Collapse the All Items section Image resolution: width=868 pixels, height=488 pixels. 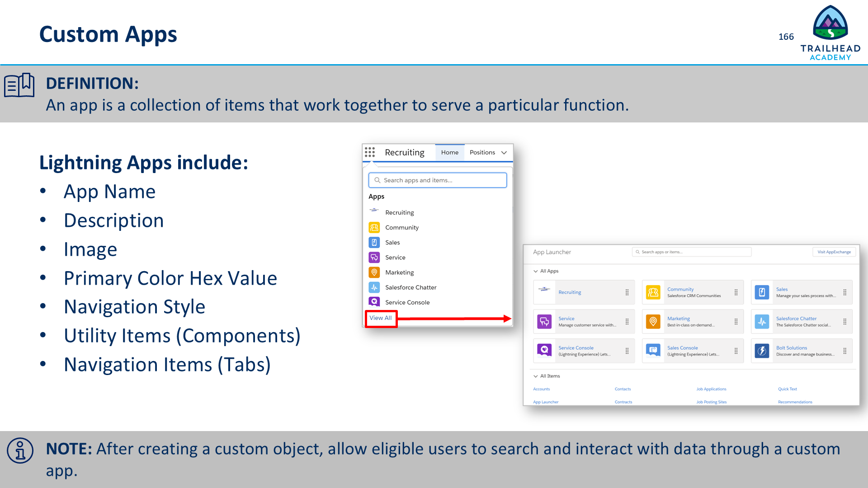tap(536, 376)
